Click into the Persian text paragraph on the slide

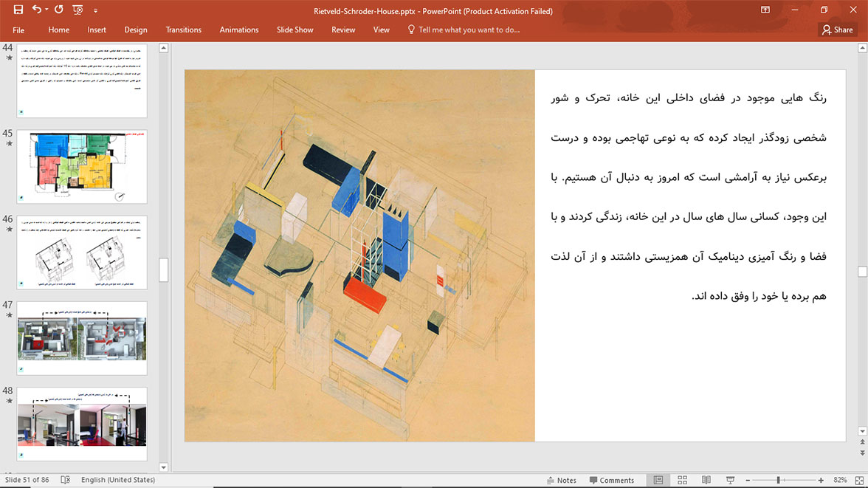tap(688, 196)
